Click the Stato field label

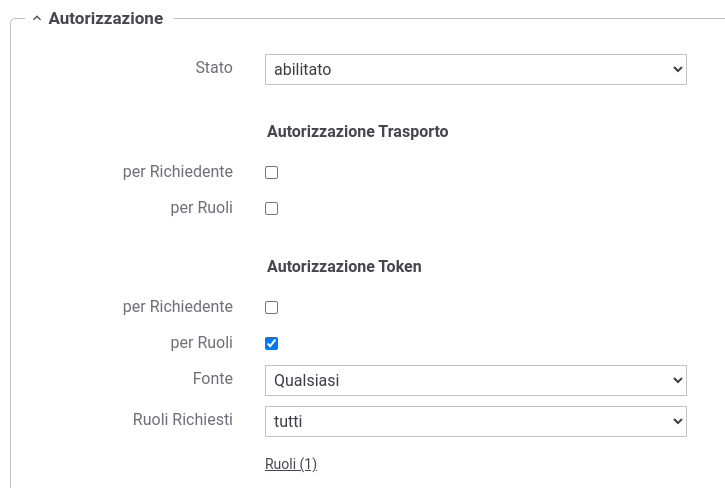[x=214, y=68]
